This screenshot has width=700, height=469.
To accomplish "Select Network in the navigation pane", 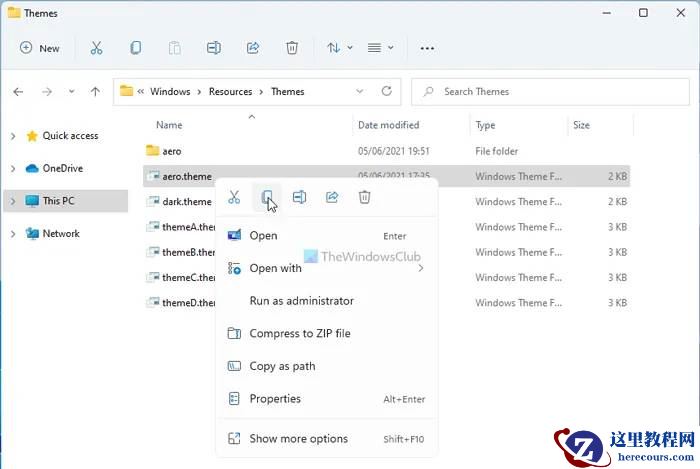I will [61, 233].
